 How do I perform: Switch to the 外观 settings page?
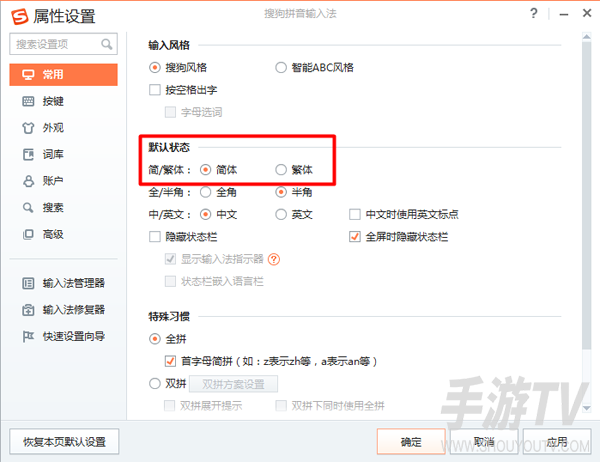[63, 128]
